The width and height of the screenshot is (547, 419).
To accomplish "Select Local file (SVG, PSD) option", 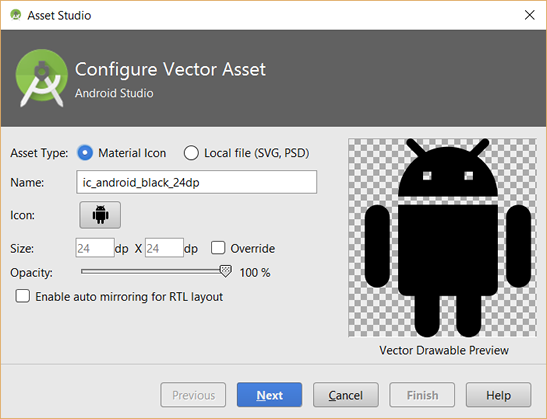I will (x=191, y=153).
